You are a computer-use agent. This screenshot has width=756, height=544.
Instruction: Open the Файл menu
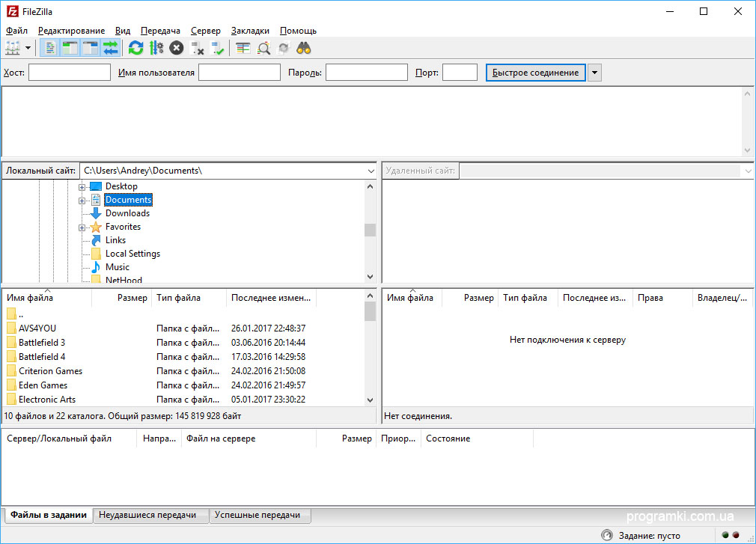16,31
